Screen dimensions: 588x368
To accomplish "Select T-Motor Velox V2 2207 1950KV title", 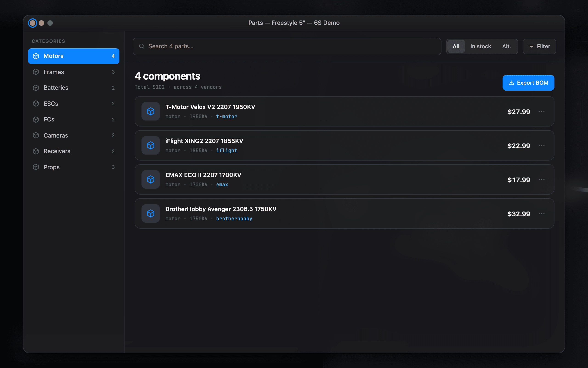I will point(210,107).
